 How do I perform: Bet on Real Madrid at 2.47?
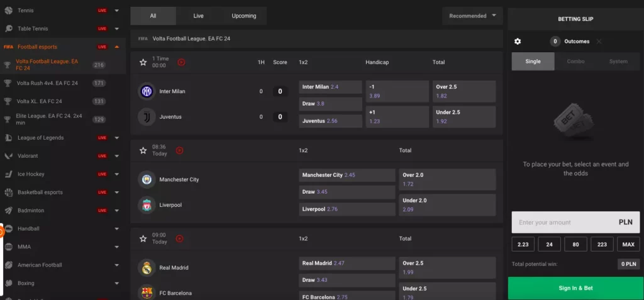tap(347, 263)
